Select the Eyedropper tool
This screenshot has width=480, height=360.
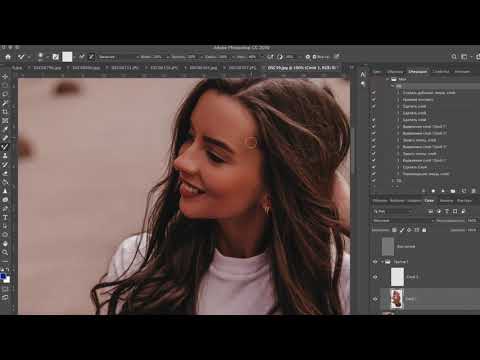[5, 129]
